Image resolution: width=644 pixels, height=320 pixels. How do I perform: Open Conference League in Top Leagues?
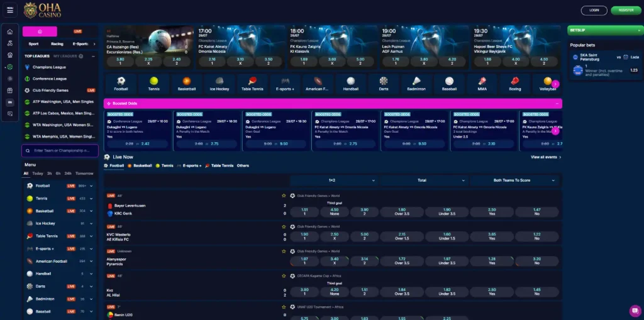coord(49,79)
